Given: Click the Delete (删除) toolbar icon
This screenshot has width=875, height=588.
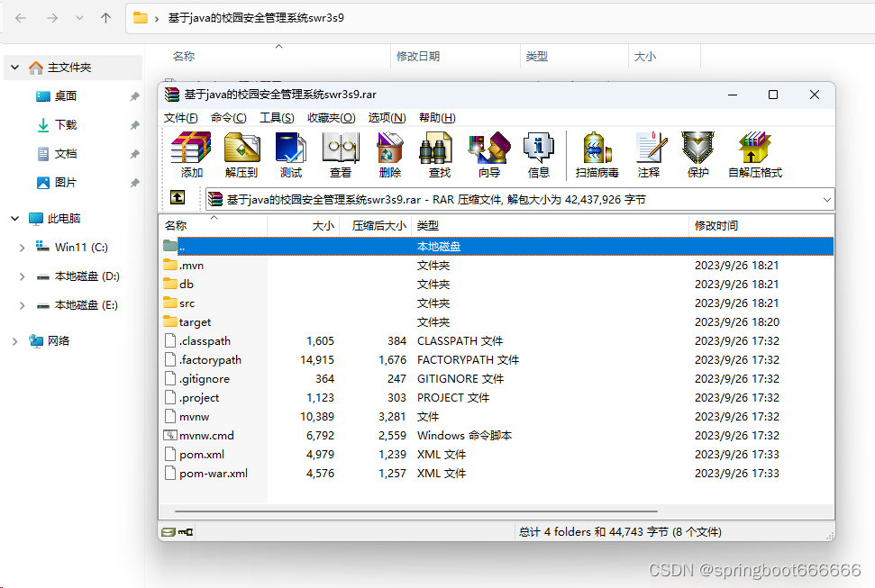Looking at the screenshot, I should point(390,155).
